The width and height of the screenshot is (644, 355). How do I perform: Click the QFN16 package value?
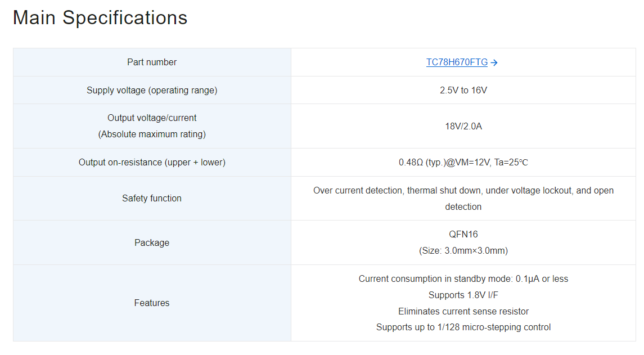[463, 234]
